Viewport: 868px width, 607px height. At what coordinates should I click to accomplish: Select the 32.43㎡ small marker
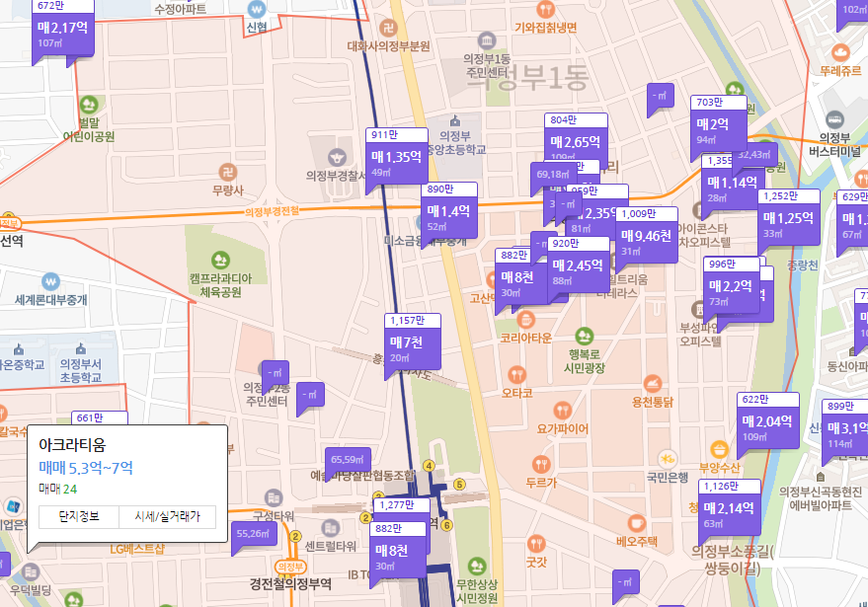pyautogui.click(x=754, y=155)
